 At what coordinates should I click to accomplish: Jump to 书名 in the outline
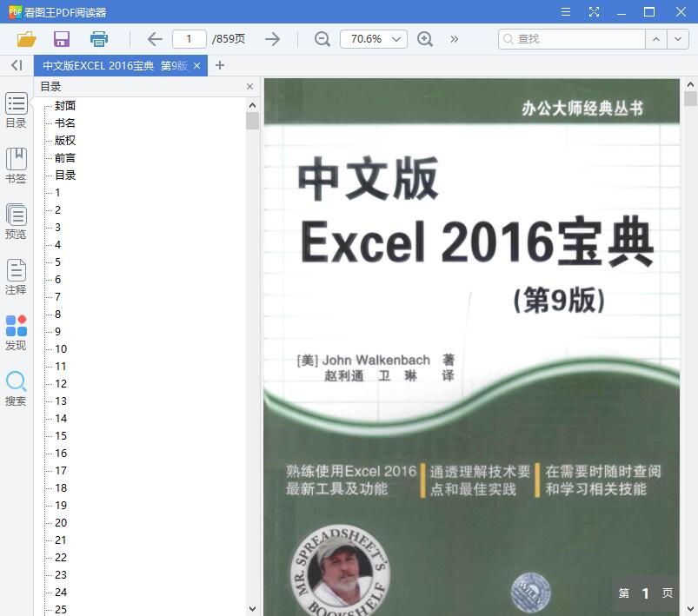tap(65, 123)
